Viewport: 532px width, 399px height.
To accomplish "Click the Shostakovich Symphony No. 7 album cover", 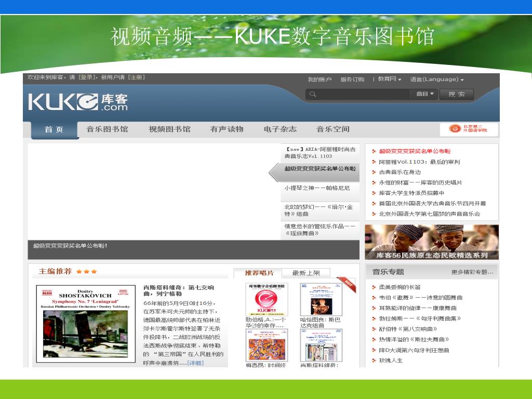I will click(86, 324).
